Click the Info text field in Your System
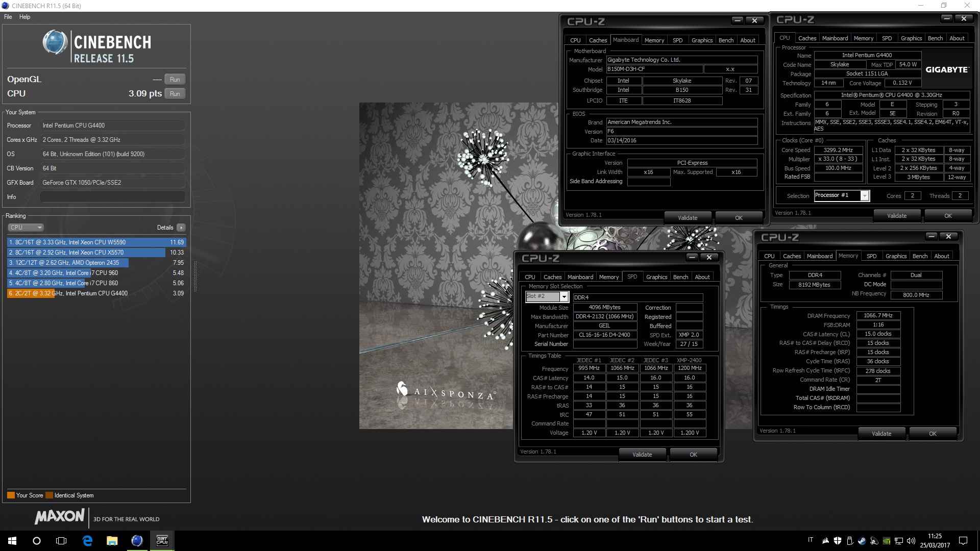The width and height of the screenshot is (980, 551). click(113, 197)
